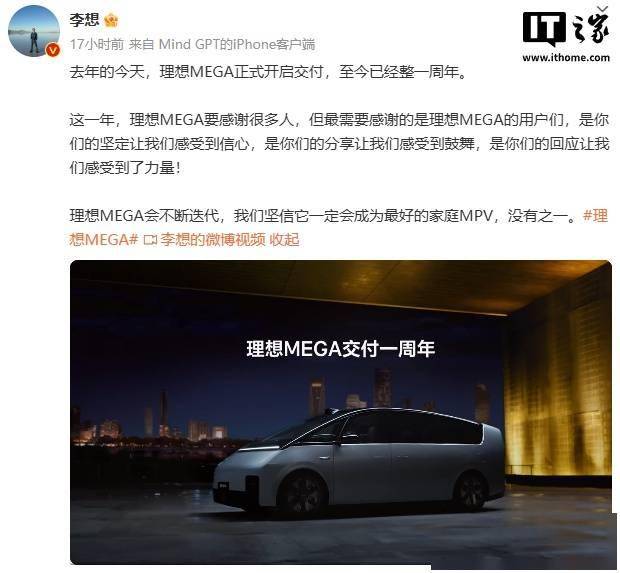The height and width of the screenshot is (573, 620).
Task: Click the silver MEGA van in video
Action: point(359,460)
